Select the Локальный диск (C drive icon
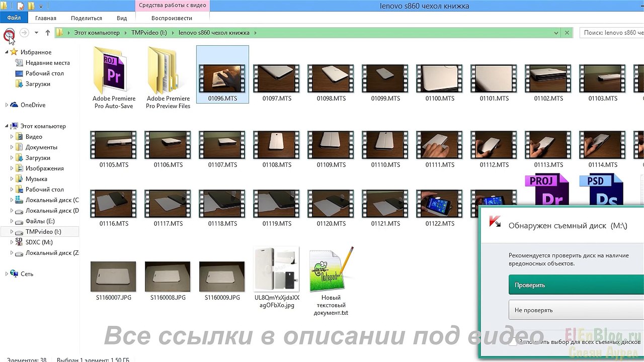 [x=19, y=200]
